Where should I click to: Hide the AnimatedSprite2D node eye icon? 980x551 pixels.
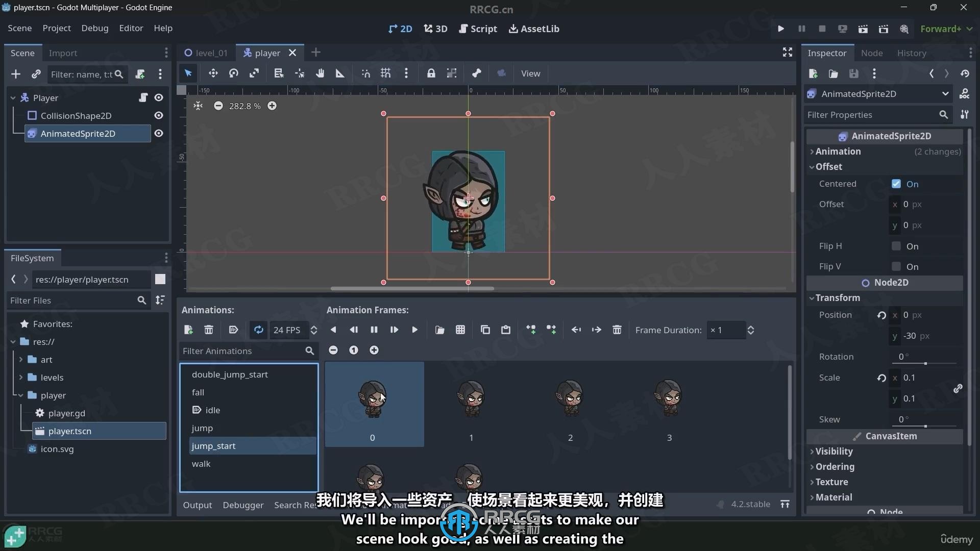click(x=159, y=133)
